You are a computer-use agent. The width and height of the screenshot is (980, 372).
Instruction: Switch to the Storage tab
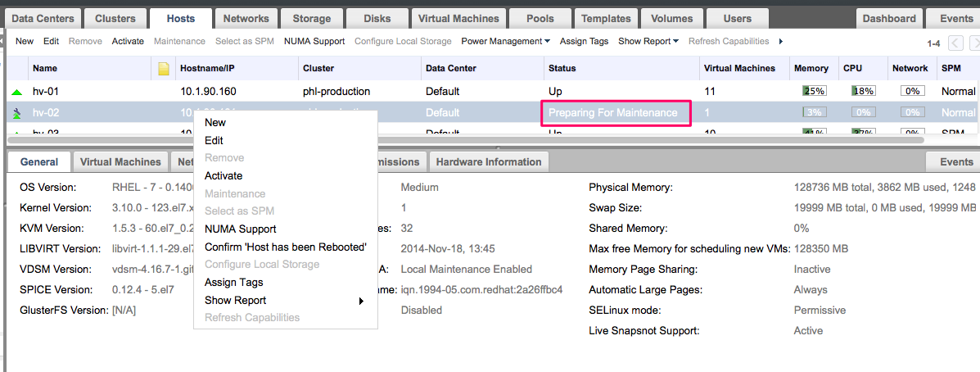(311, 18)
